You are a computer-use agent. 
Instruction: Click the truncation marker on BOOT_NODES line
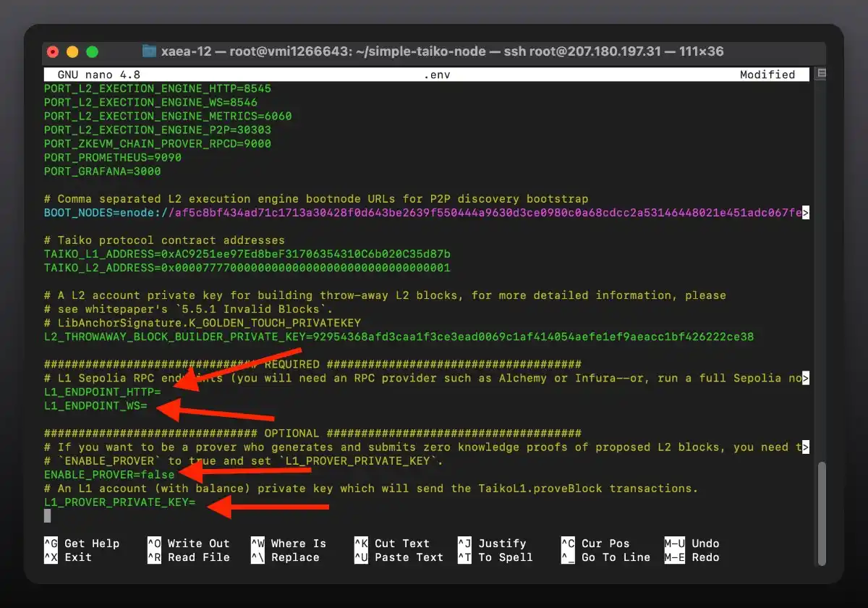pyautogui.click(x=806, y=214)
